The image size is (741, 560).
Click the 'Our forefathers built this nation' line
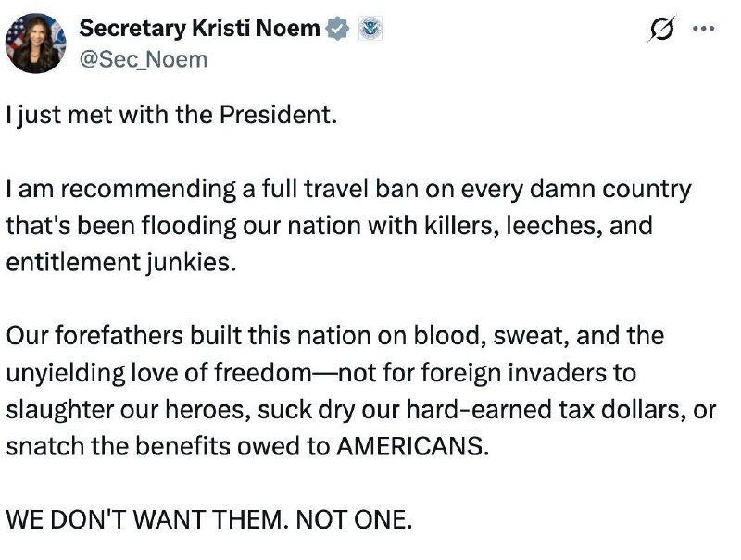tap(335, 336)
